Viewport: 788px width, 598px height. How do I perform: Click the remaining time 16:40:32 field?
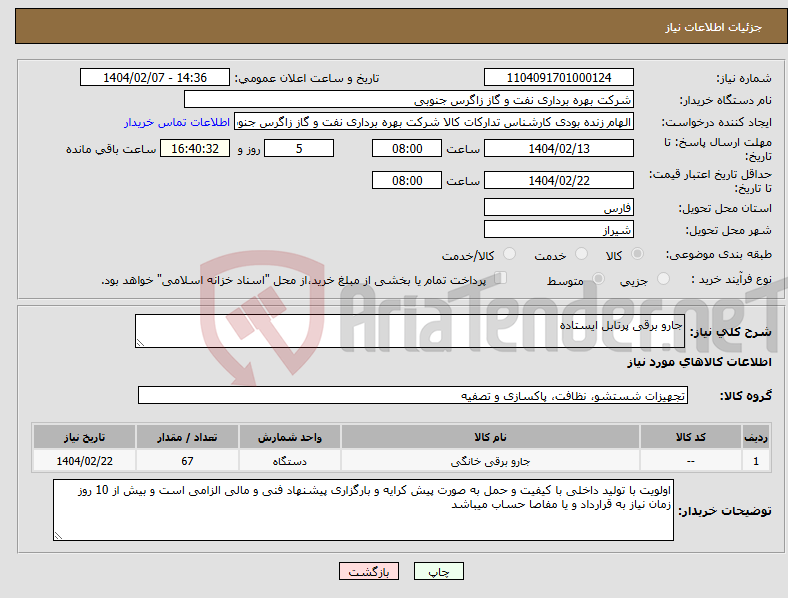(x=195, y=148)
